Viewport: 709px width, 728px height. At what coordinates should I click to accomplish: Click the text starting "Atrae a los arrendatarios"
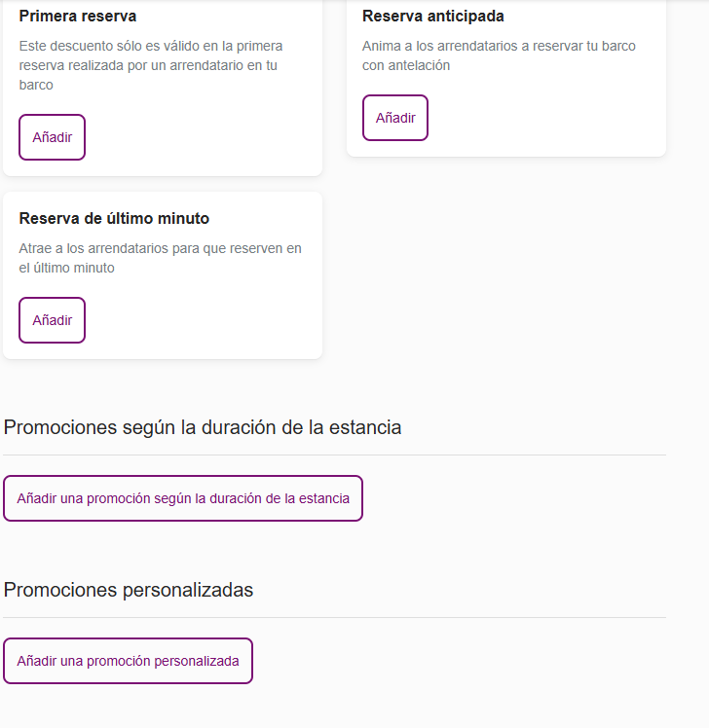[x=160, y=248]
